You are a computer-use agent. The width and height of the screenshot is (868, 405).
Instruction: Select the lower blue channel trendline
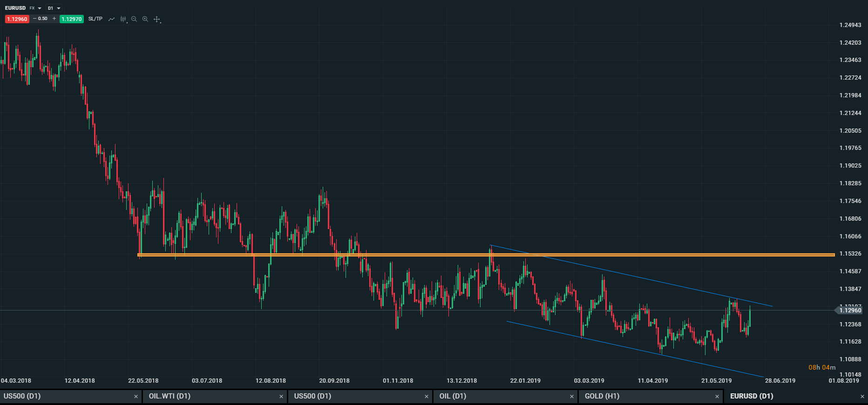pyautogui.click(x=635, y=349)
